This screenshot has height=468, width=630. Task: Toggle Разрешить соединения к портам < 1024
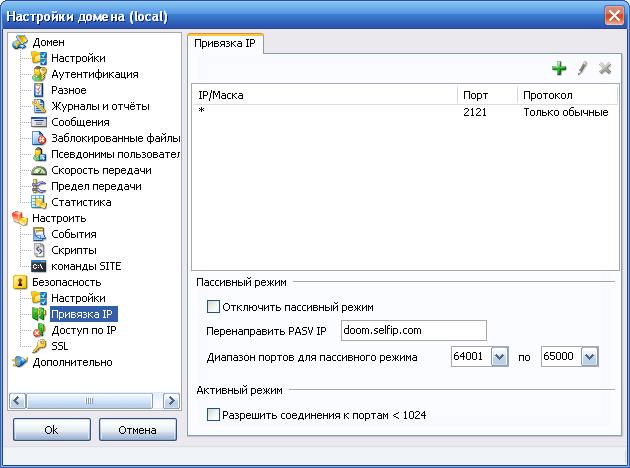[212, 415]
